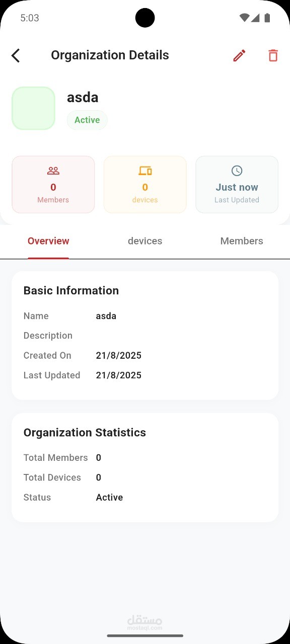Tap the Name value asda

coord(106,316)
